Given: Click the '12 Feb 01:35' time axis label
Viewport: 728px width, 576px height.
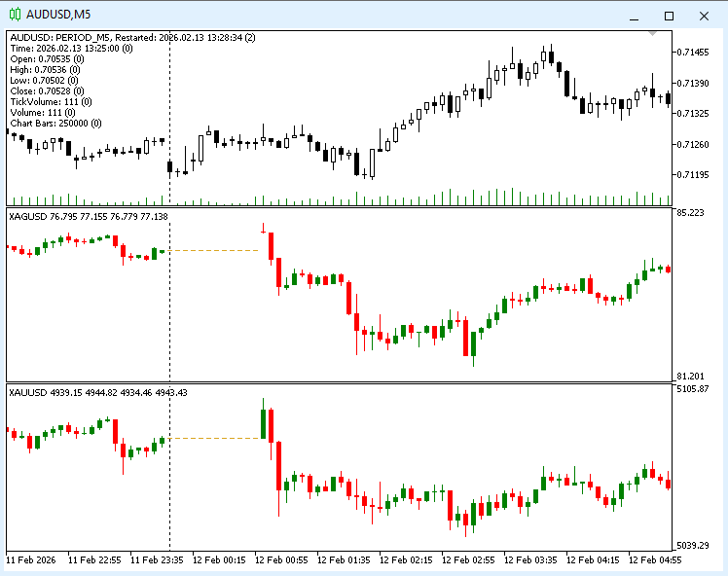Looking at the screenshot, I should click(x=344, y=560).
